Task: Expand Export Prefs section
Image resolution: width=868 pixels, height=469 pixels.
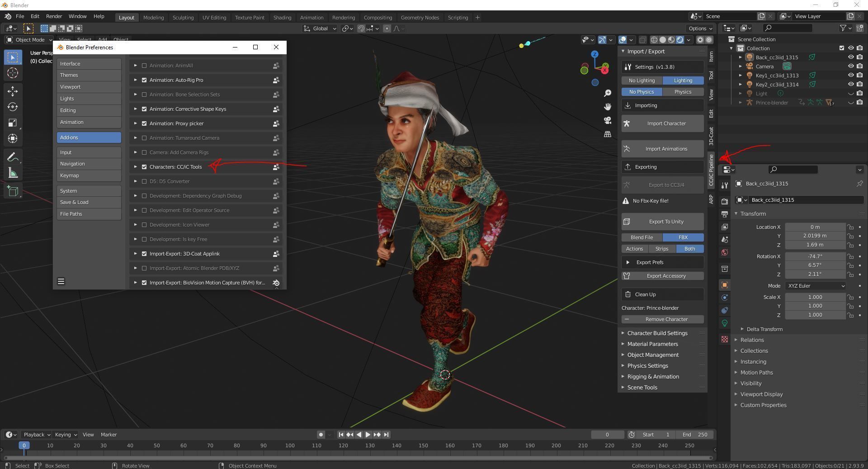Action: pyautogui.click(x=662, y=262)
